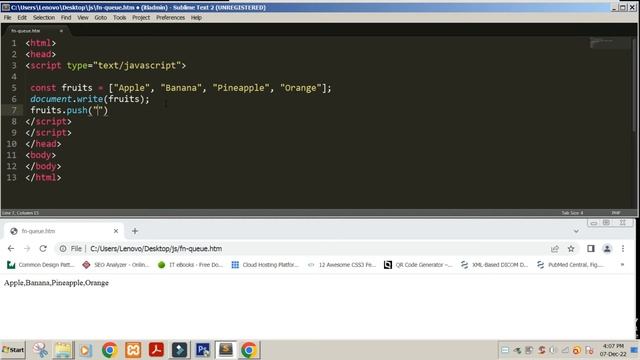Open a new Chrome tab
Image resolution: width=640 pixels, height=360 pixels.
click(x=135, y=231)
